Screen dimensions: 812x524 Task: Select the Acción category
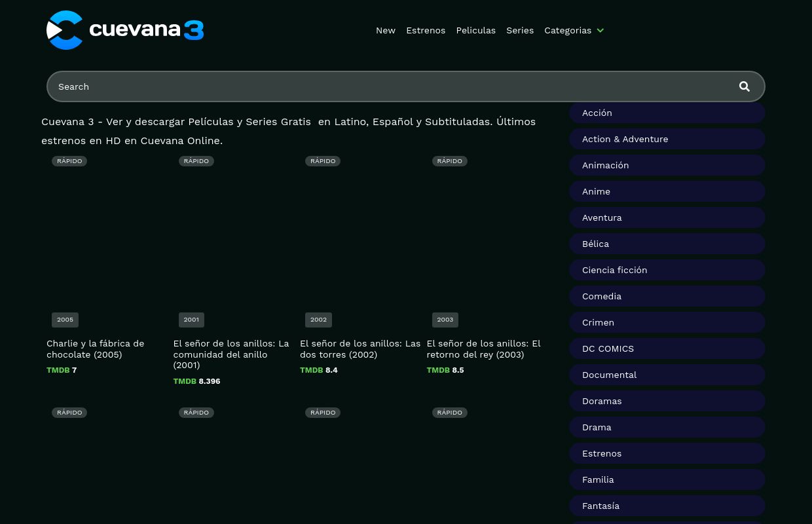667,113
